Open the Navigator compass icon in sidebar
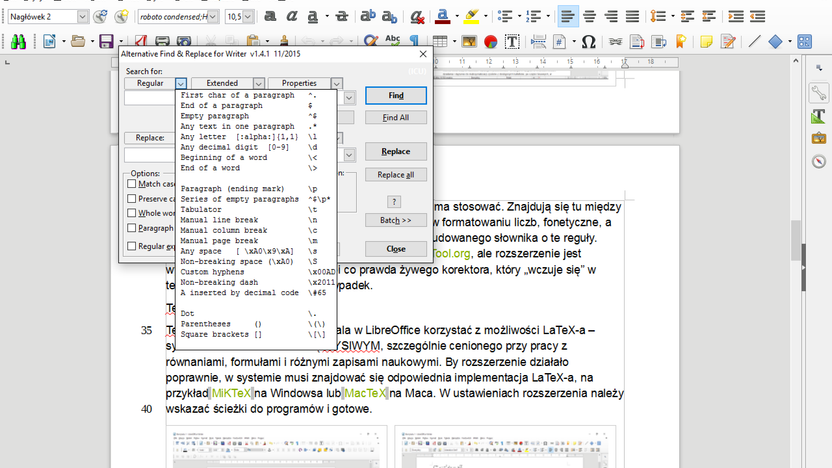The image size is (832, 468). coord(819,161)
